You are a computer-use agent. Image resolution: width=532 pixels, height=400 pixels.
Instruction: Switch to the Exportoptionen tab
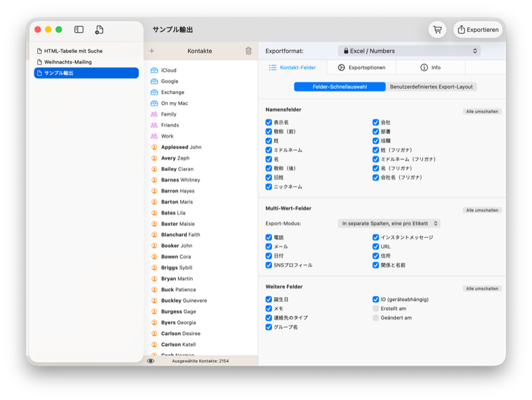click(361, 68)
